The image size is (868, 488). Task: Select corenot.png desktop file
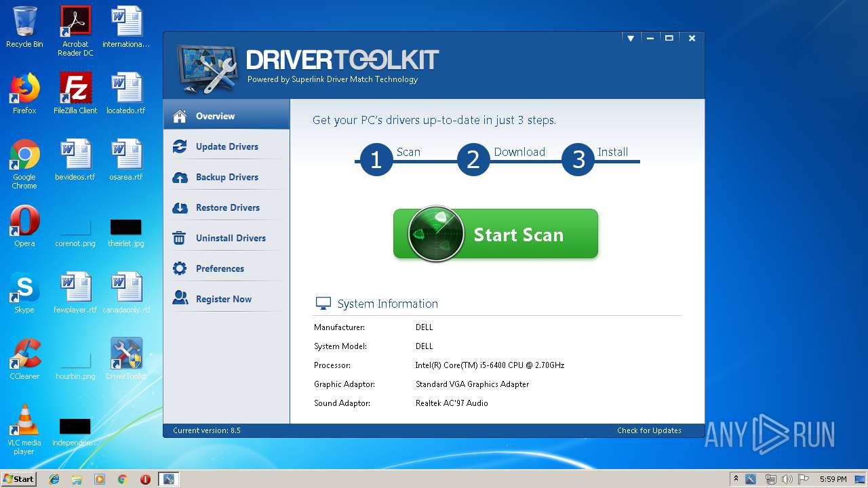click(x=75, y=232)
